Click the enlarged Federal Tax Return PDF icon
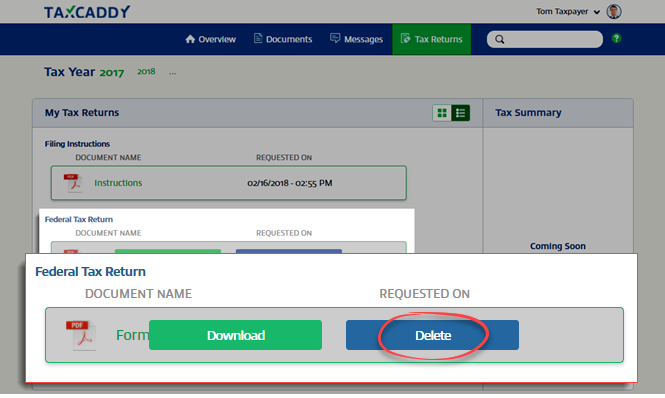 (x=81, y=335)
